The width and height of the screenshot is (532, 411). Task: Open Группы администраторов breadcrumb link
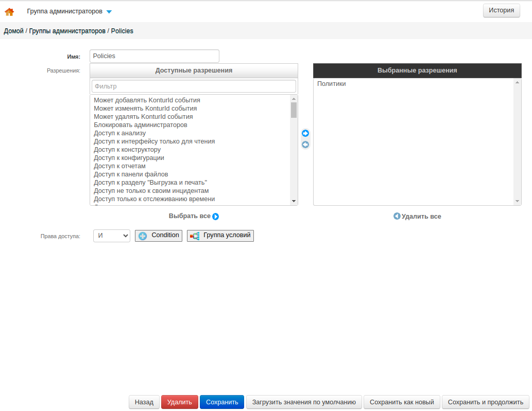point(67,31)
